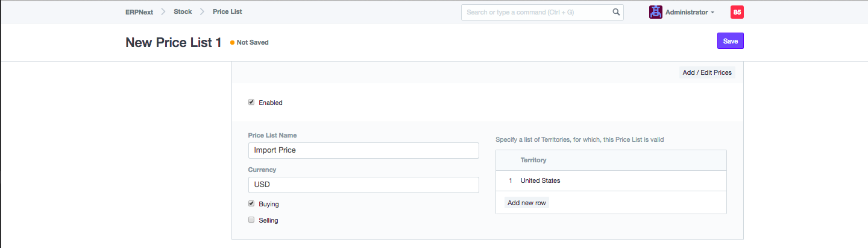Click the Add new row button

527,203
